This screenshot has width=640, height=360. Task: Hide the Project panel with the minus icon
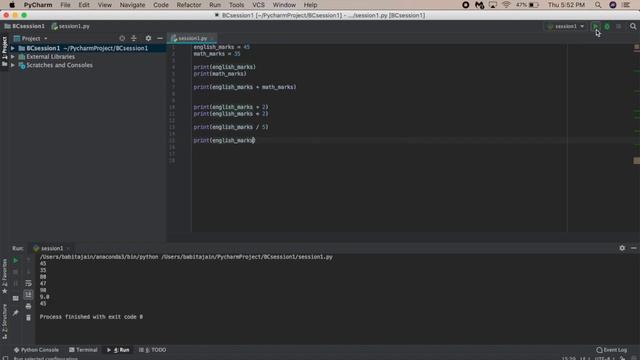coord(160,38)
